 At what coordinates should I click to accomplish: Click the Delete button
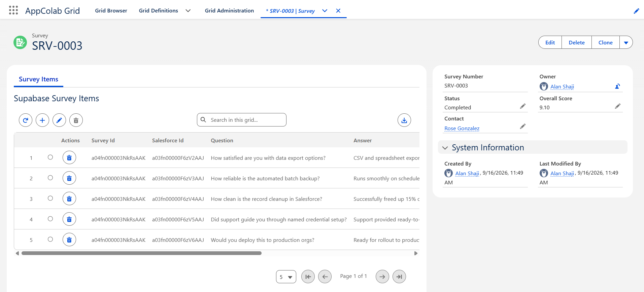click(x=577, y=42)
